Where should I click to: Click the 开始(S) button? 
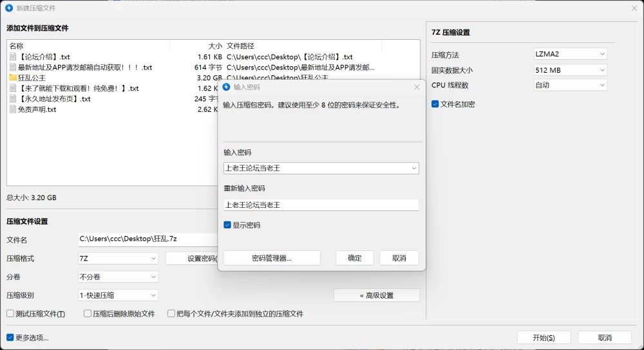(x=544, y=338)
